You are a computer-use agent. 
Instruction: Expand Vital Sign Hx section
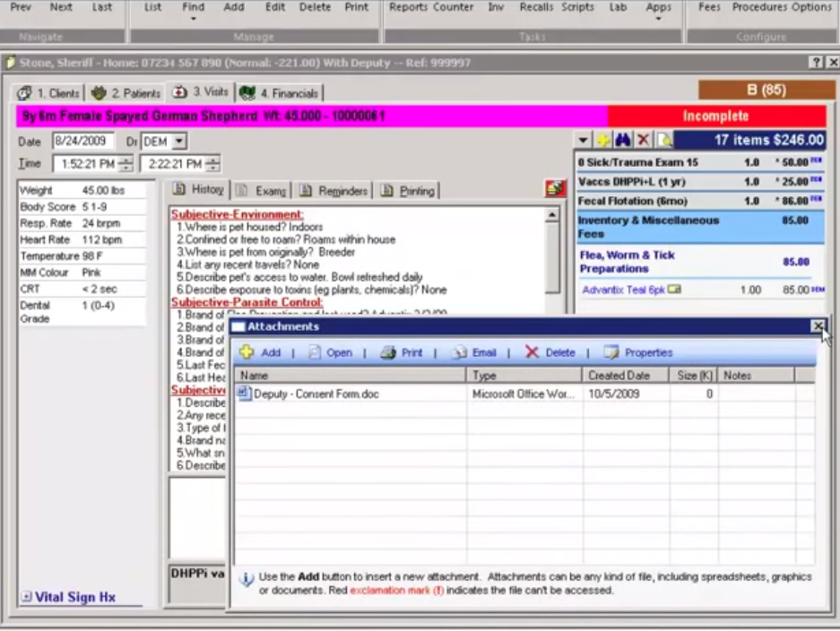coord(27,597)
